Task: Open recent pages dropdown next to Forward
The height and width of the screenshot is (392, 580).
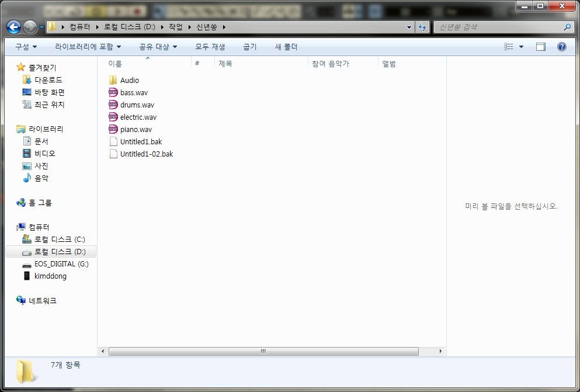Action: (41, 27)
